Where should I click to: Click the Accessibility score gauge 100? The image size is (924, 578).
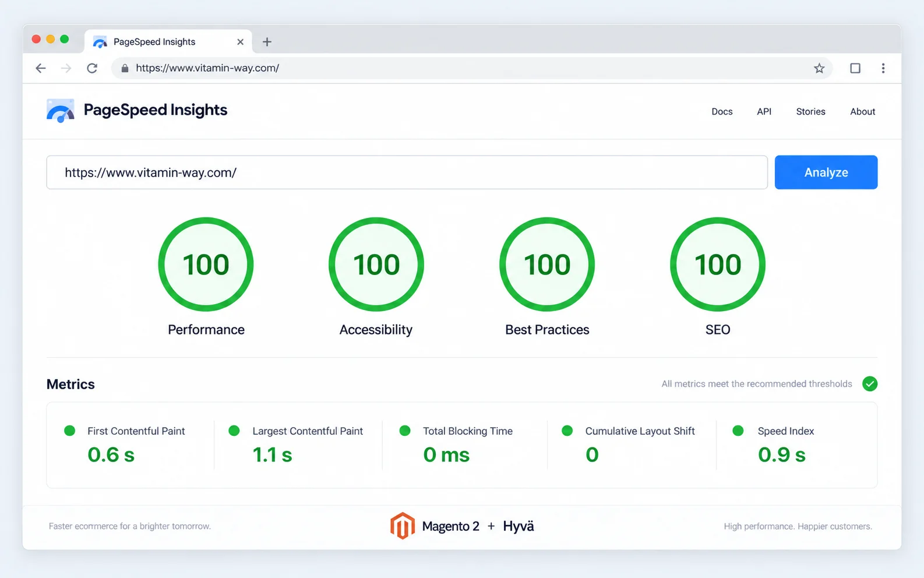(x=376, y=265)
